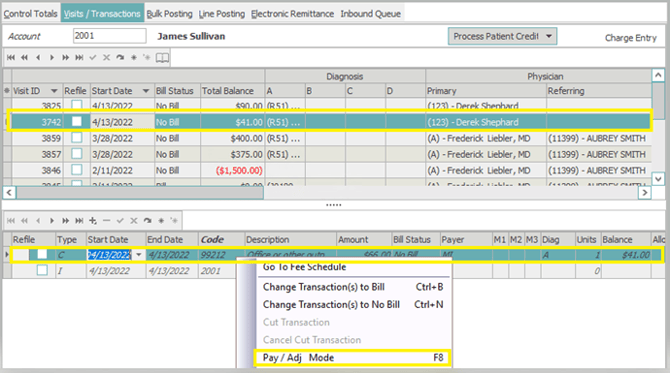Open Inbound Queue tab
Image resolution: width=670 pixels, height=373 pixels.
pyautogui.click(x=370, y=14)
